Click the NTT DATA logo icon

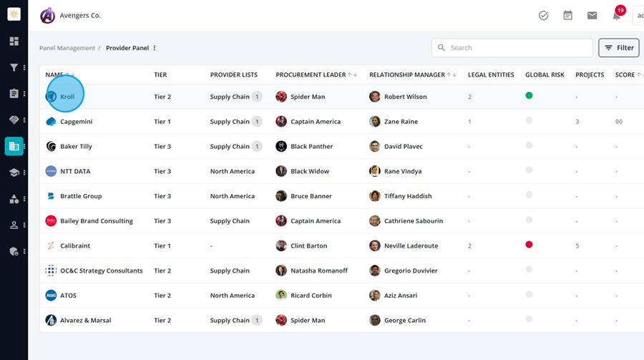point(51,171)
